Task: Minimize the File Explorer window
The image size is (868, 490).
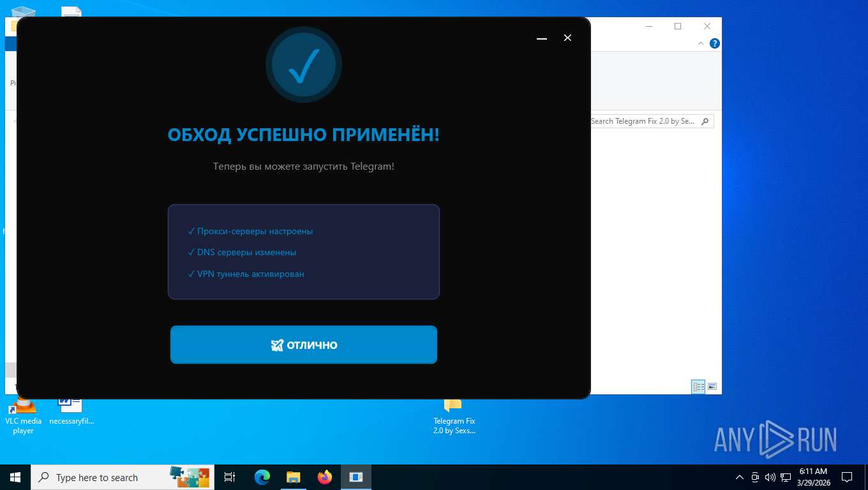Action: coord(649,26)
